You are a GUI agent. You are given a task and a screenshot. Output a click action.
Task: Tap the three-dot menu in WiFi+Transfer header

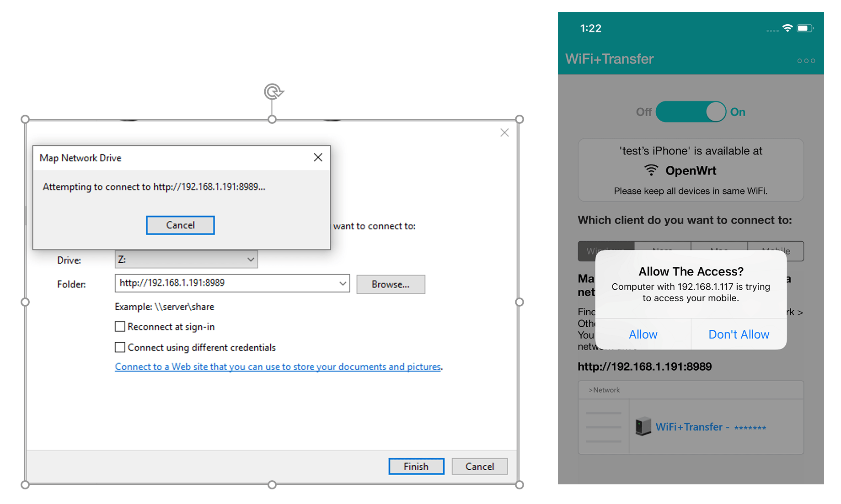click(805, 61)
